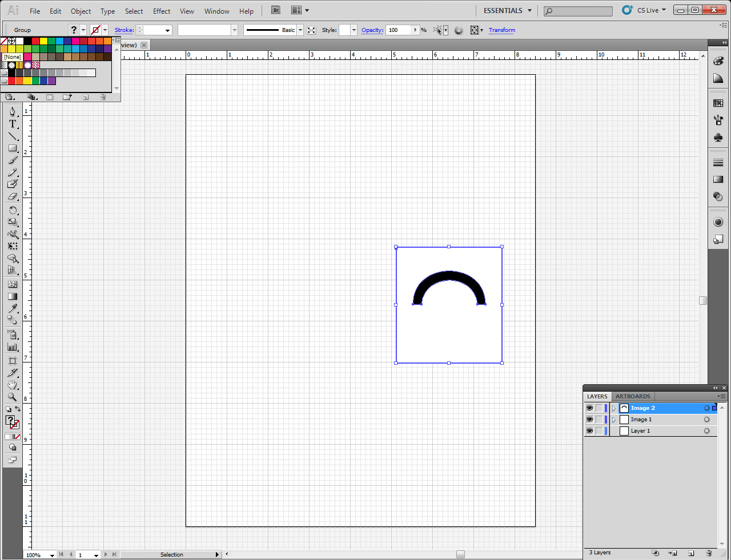731x560 pixels.
Task: Go to next artboard
Action: tap(106, 554)
